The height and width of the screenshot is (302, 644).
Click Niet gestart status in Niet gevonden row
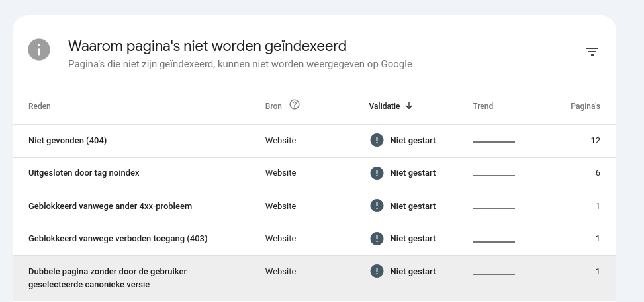413,140
